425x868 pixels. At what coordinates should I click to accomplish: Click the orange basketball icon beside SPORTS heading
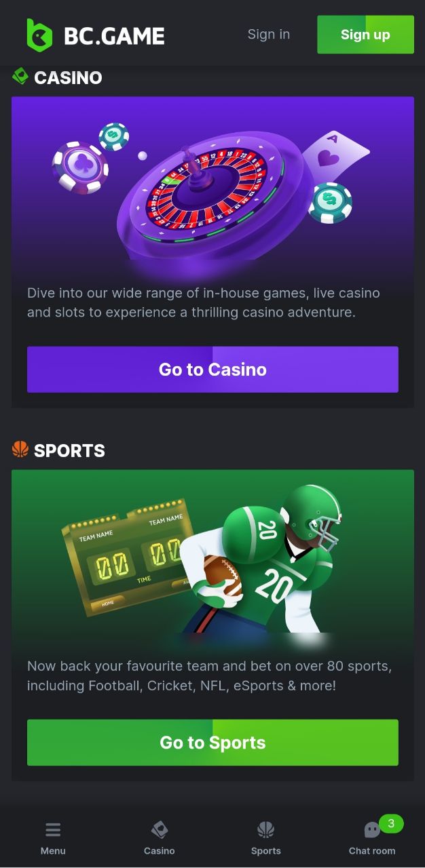point(20,449)
